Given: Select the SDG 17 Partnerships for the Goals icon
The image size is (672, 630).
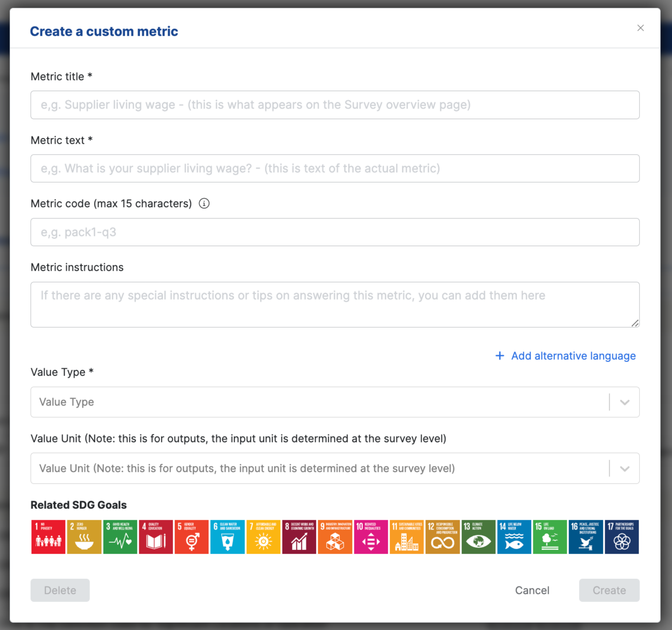Looking at the screenshot, I should pos(621,536).
